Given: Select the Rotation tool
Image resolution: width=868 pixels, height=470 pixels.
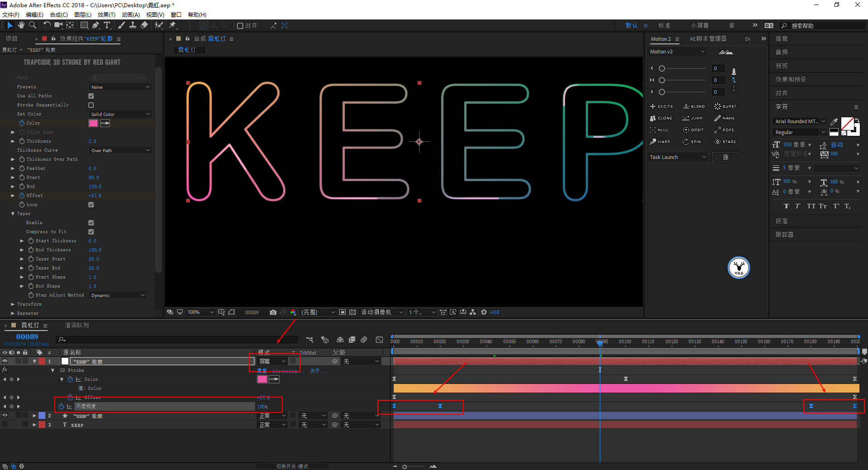Looking at the screenshot, I should tap(47, 25).
